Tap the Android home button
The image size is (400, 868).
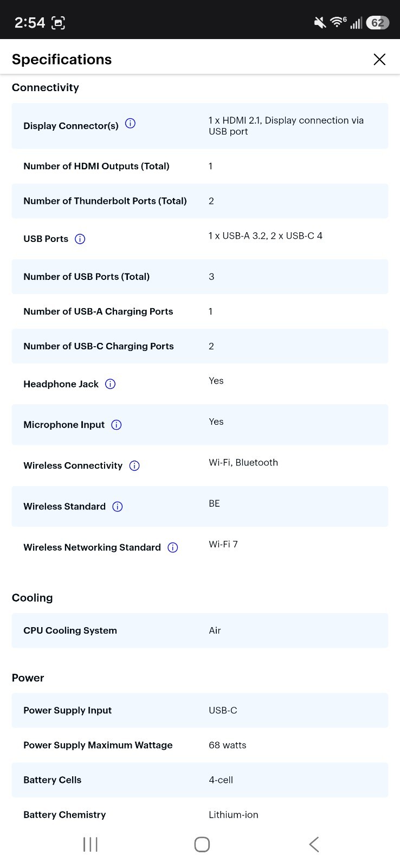202,844
